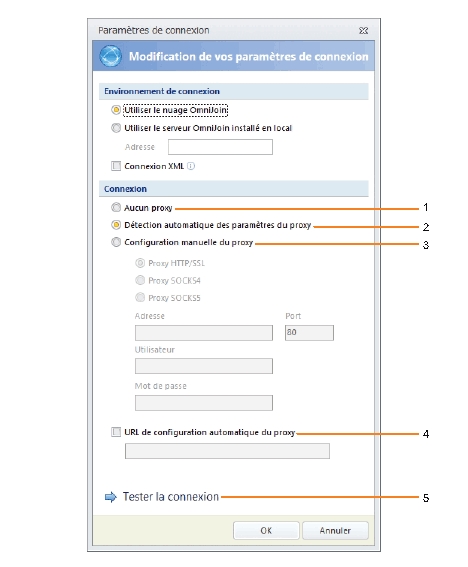This screenshot has height=567, width=468.
Task: Confirm settings with the OK button
Action: click(x=266, y=530)
